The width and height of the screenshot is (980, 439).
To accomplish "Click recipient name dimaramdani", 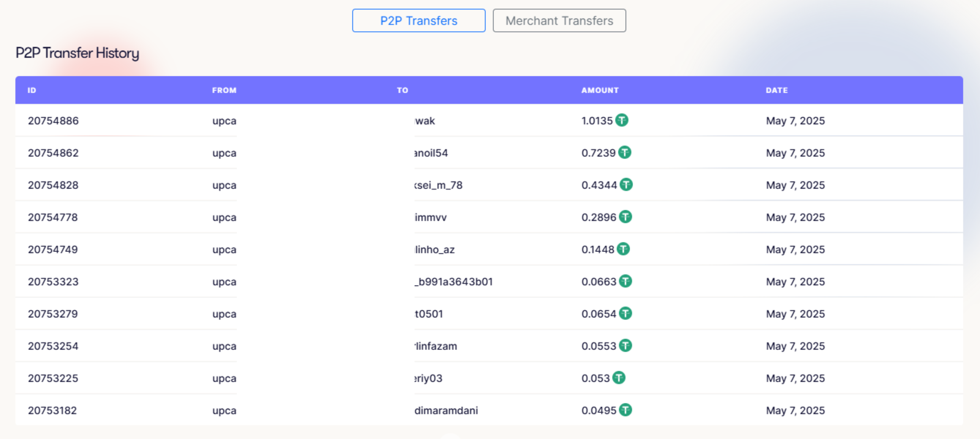I will [x=446, y=410].
